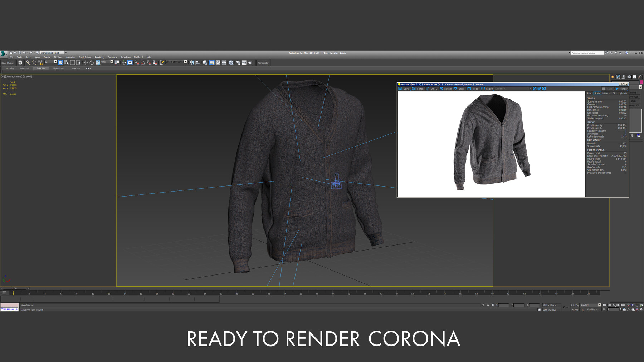Viewport: 644px width, 362px height.
Task: Open the Modifiers menu
Action: coord(58,57)
